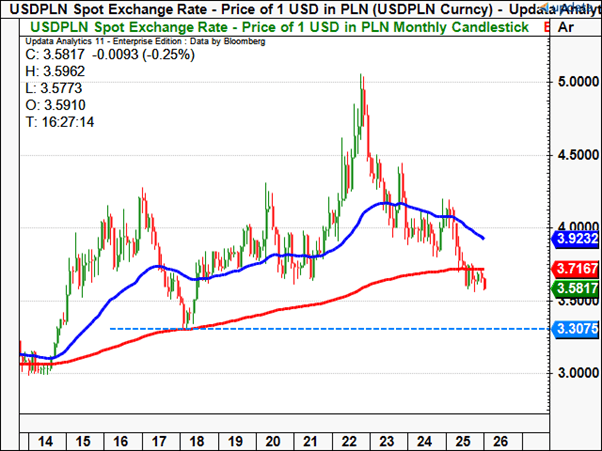This screenshot has height=451, width=602.
Task: Click the blue 3.9232 price tag
Action: coord(577,240)
